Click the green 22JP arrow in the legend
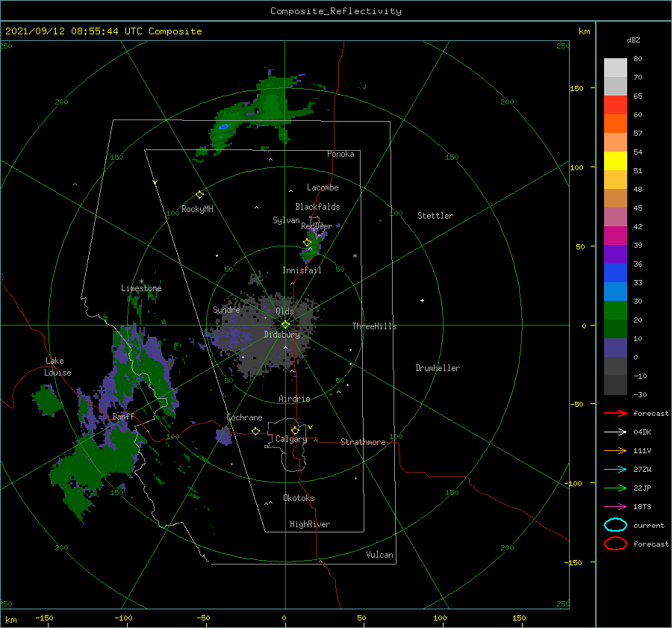This screenshot has height=628, width=672. tap(615, 488)
